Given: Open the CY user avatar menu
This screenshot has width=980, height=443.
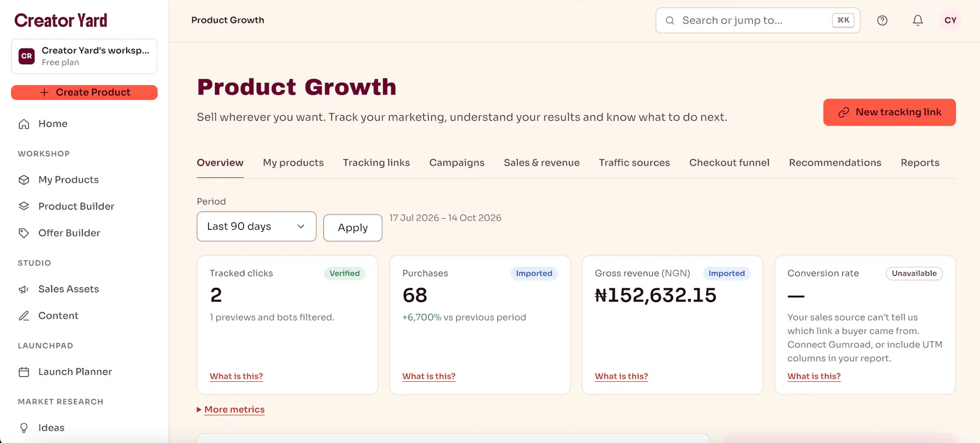Looking at the screenshot, I should tap(951, 20).
